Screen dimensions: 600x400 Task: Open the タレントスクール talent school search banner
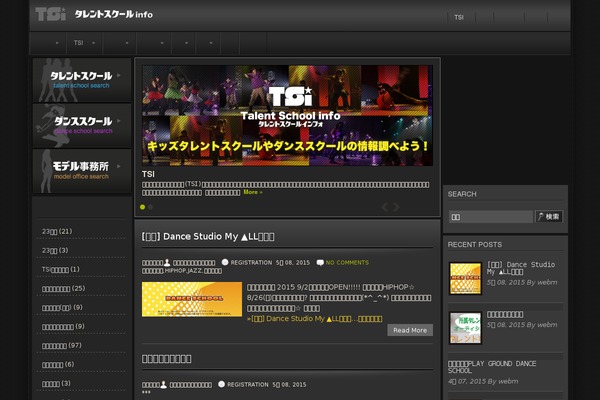[x=82, y=80]
